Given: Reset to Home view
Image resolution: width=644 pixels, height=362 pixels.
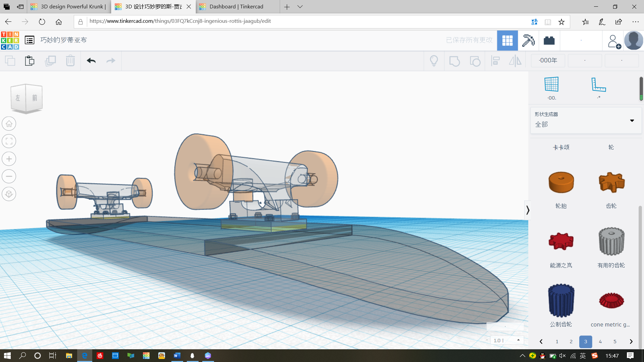Looking at the screenshot, I should point(9,124).
